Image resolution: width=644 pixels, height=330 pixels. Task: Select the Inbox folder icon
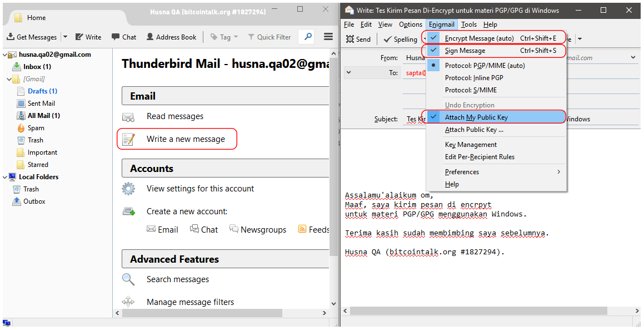tap(17, 67)
